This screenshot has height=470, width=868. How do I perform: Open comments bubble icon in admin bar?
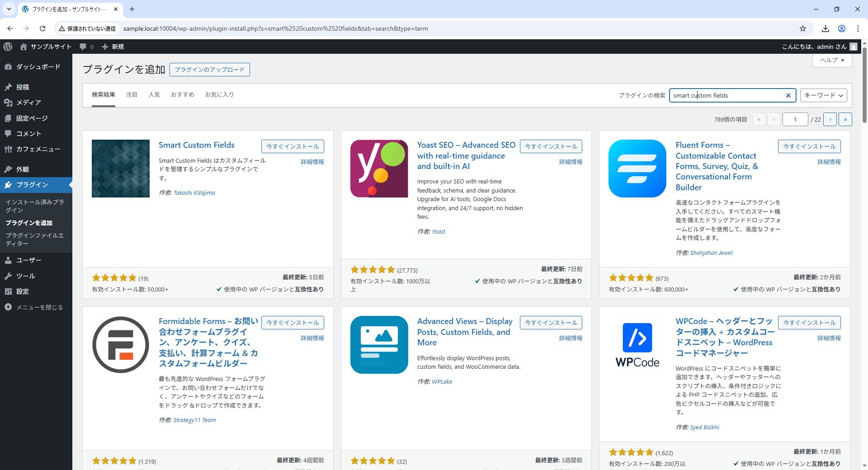pos(83,47)
